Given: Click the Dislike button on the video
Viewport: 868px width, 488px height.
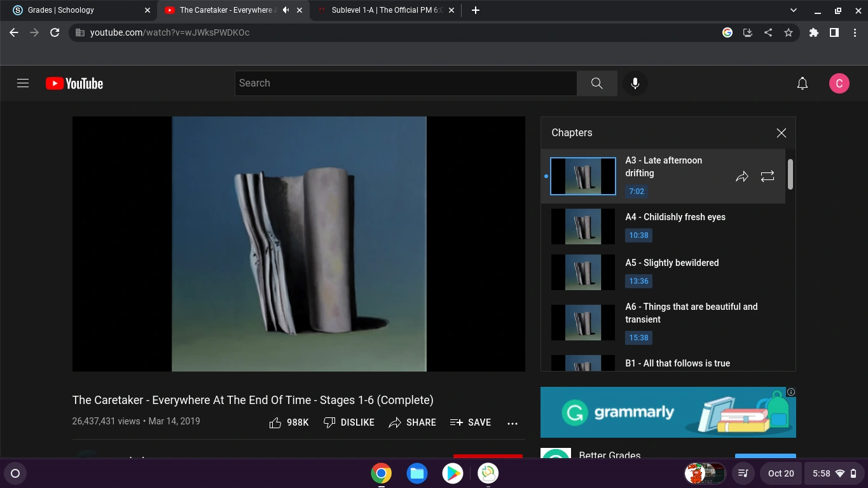Looking at the screenshot, I should (x=348, y=422).
